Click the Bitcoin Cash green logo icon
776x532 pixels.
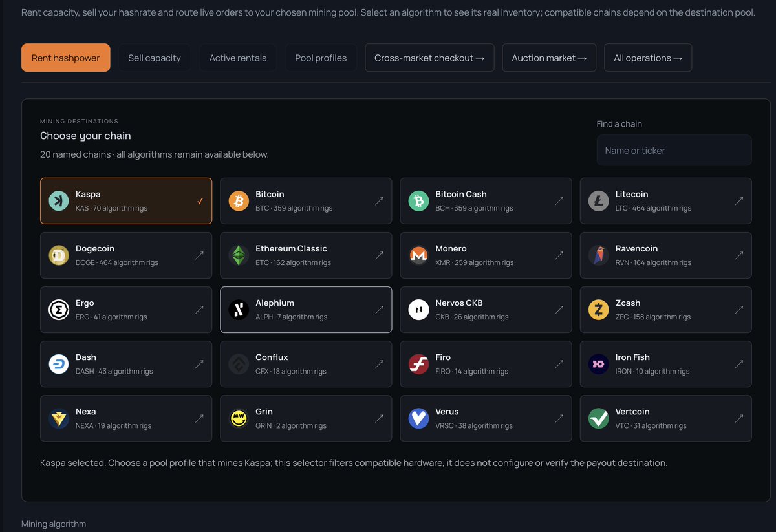click(418, 201)
